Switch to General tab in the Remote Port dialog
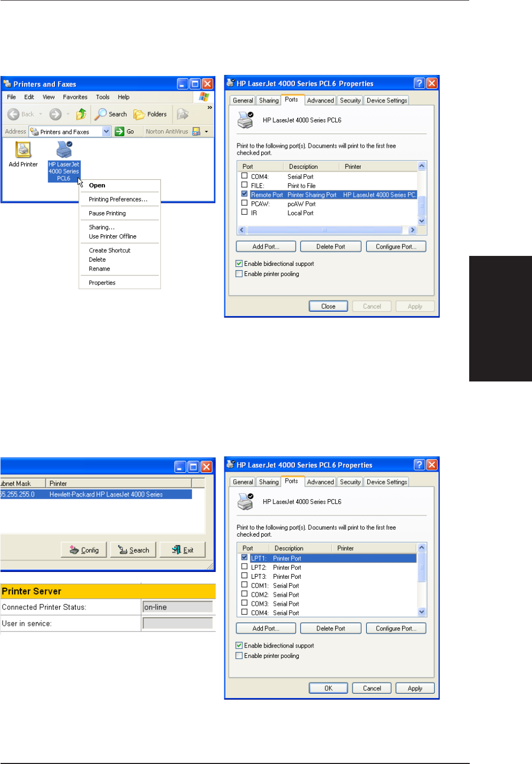 click(x=243, y=100)
